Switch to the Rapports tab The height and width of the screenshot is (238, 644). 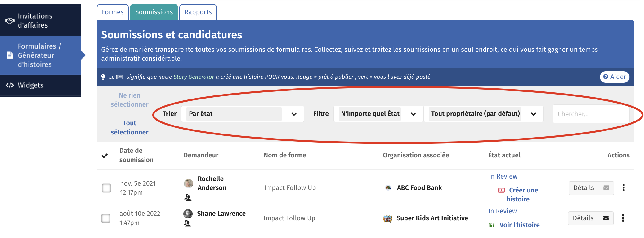(198, 12)
